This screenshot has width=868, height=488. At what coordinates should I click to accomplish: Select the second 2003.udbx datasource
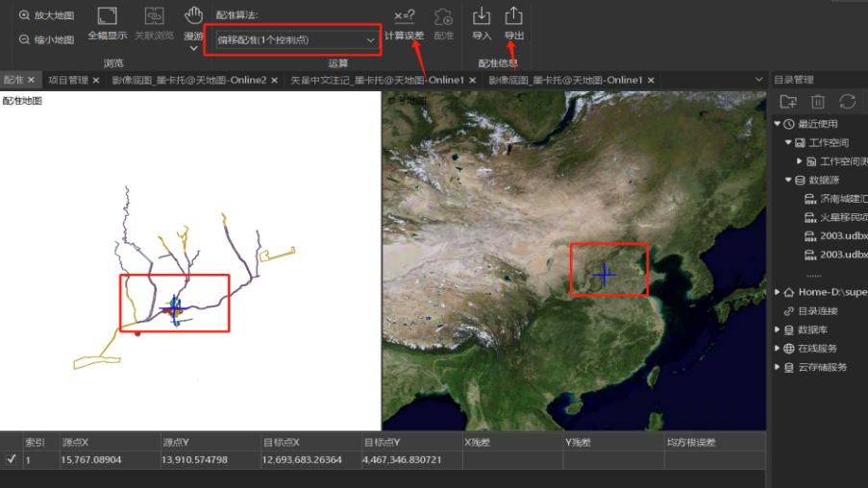click(x=836, y=255)
